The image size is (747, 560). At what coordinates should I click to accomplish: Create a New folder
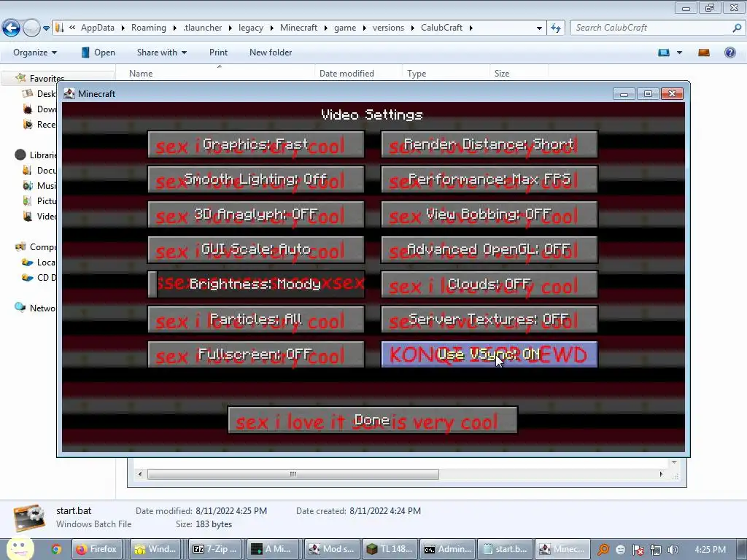click(x=271, y=52)
